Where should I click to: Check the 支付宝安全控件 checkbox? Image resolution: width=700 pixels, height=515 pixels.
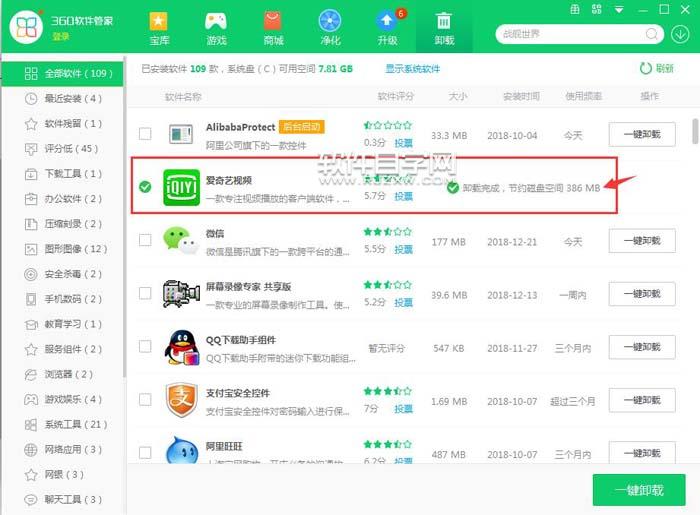pyautogui.click(x=145, y=399)
